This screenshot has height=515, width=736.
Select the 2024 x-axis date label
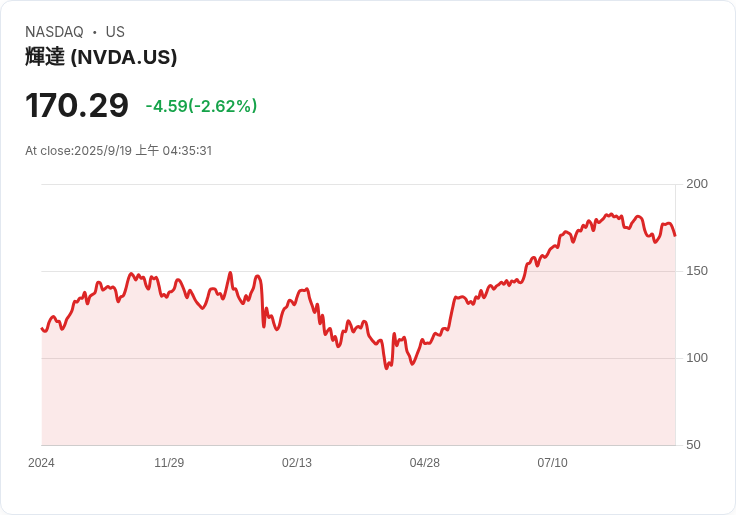coord(41,463)
